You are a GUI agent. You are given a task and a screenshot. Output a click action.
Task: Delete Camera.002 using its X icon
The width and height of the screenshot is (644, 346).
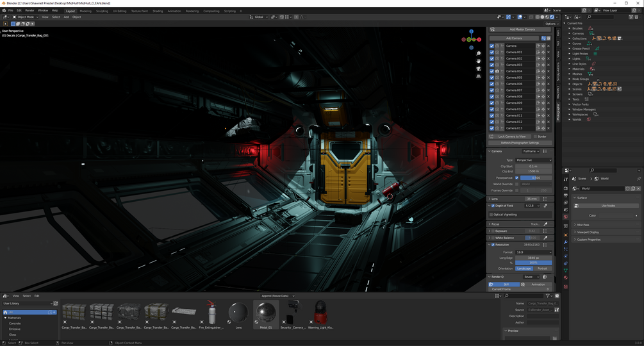[549, 58]
